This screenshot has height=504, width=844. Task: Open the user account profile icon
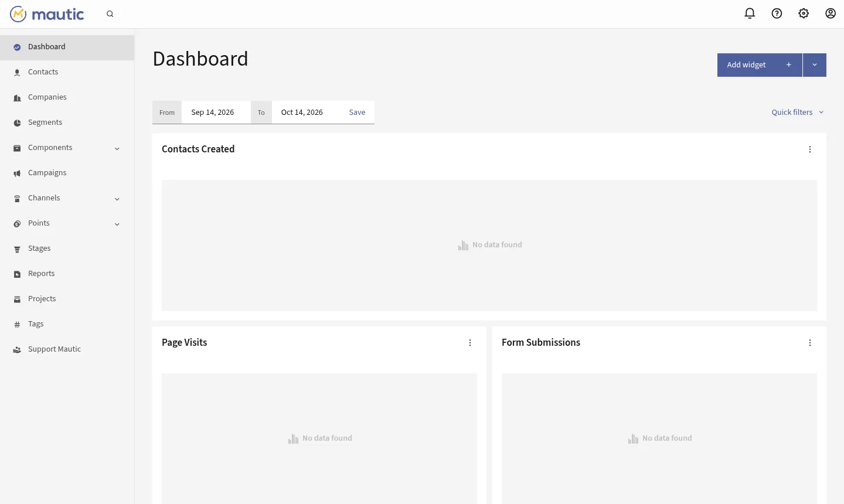pos(831,13)
